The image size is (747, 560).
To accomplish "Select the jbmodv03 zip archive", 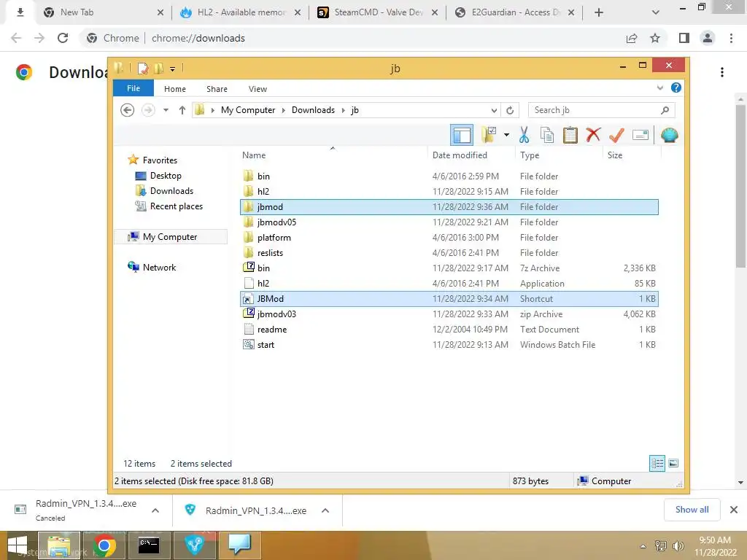I will coord(449,314).
